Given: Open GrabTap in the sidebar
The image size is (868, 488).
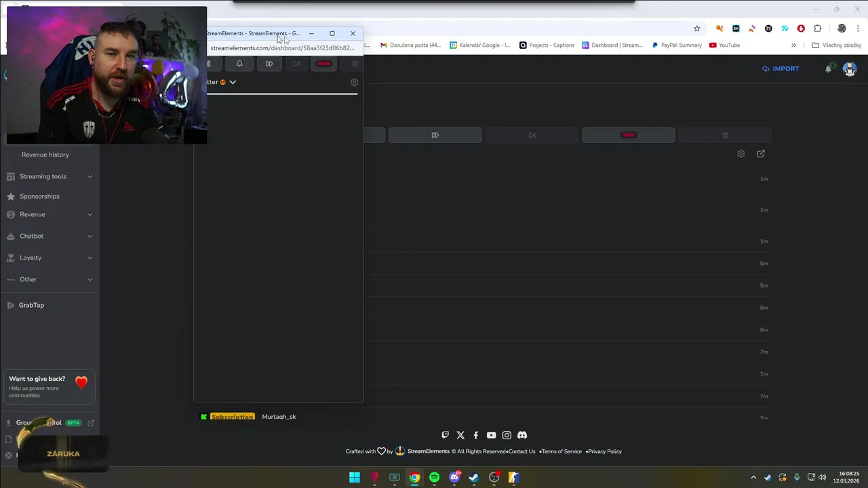Looking at the screenshot, I should pyautogui.click(x=31, y=305).
